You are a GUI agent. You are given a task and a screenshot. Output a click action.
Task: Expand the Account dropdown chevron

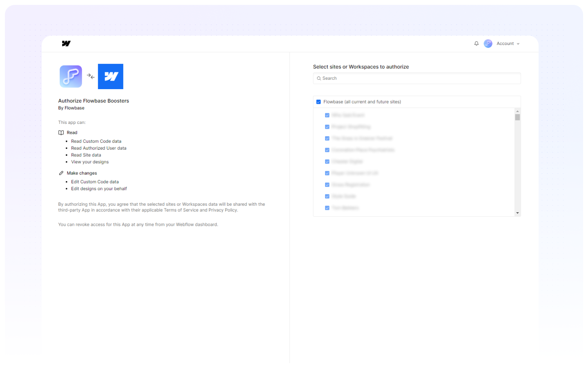[518, 44]
